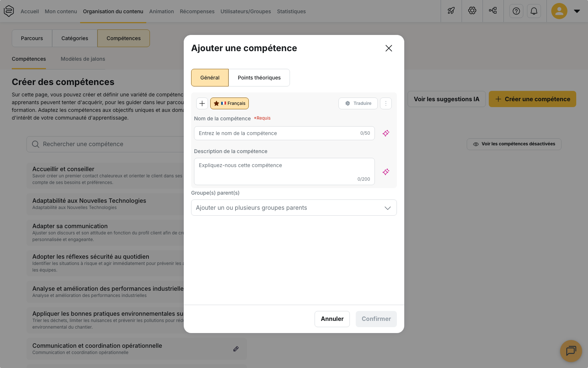Open the settings gear icon
The width and height of the screenshot is (588, 368).
(472, 11)
